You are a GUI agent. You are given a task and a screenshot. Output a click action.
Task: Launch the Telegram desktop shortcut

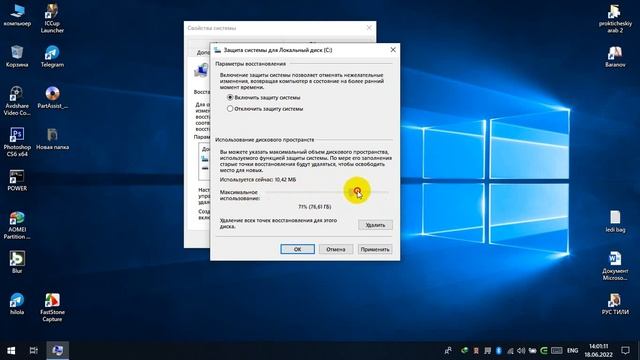coord(52,56)
